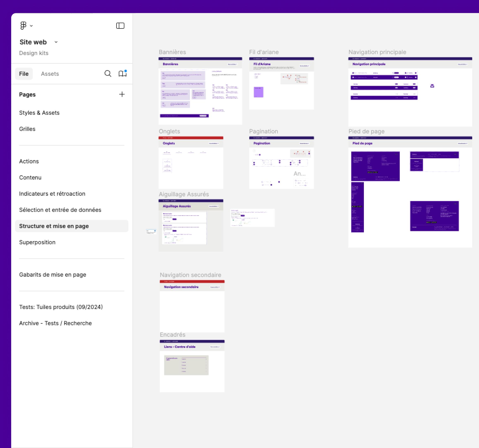Click the search icon in the toolbar
This screenshot has width=479, height=448.
pyautogui.click(x=108, y=74)
